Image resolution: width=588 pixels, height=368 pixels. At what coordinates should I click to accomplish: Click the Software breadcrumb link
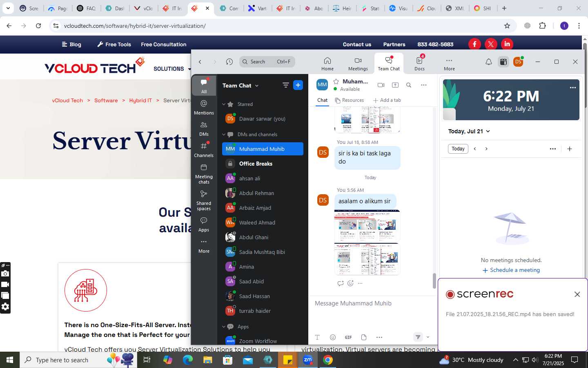[x=106, y=100]
